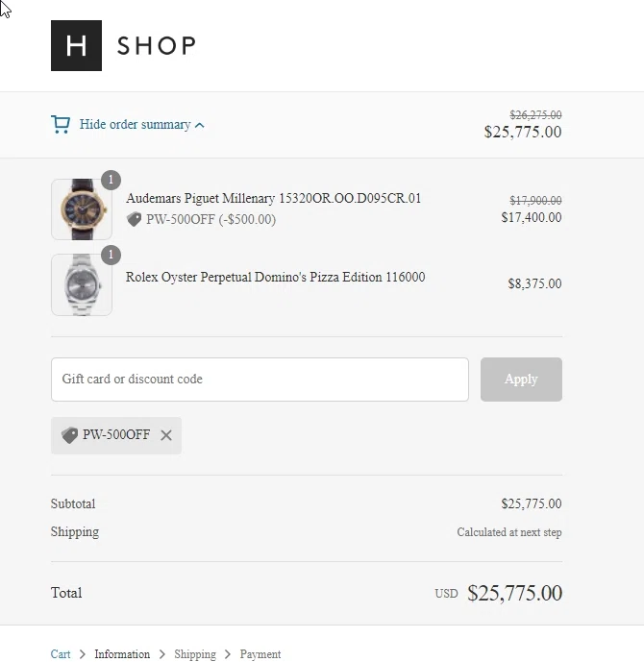Select the Shipping breadcrumb step

click(195, 654)
